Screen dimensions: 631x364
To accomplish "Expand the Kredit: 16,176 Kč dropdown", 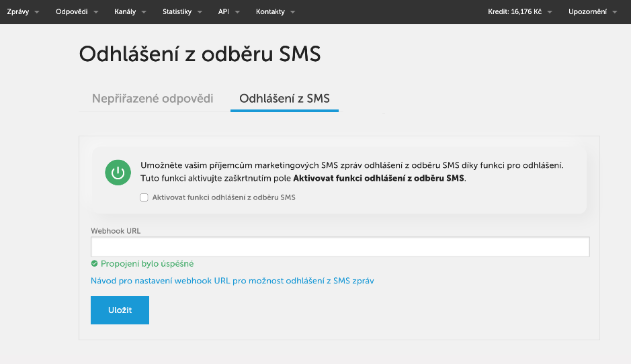I will coord(519,11).
